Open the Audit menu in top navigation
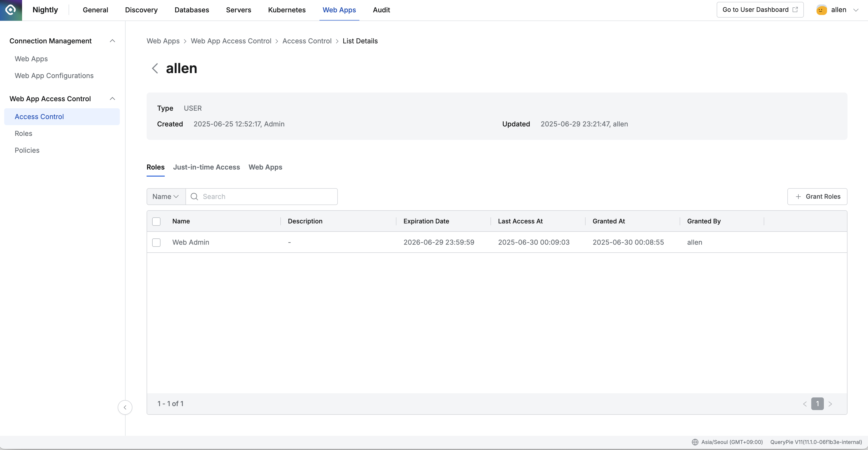868x450 pixels. click(381, 10)
